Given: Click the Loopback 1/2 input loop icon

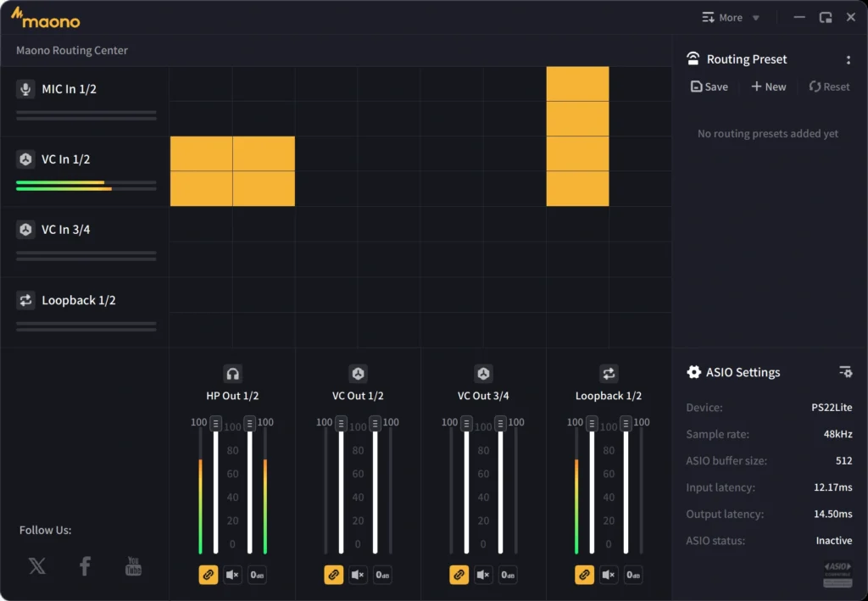Looking at the screenshot, I should pos(25,300).
